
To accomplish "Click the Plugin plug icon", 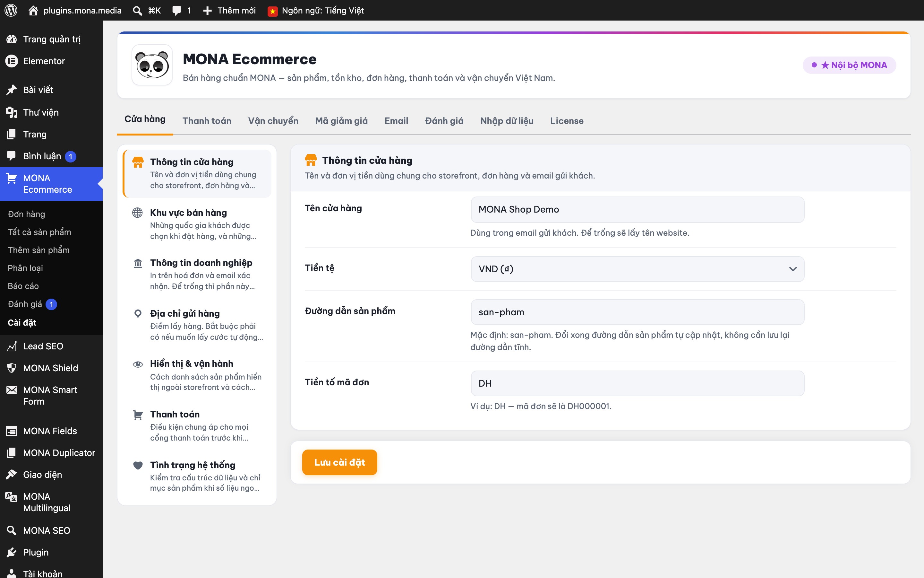I will [x=12, y=552].
